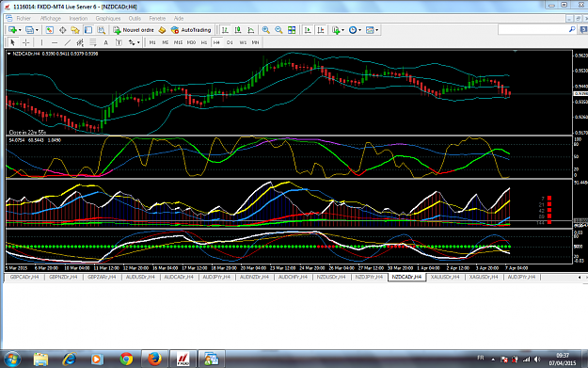Select the horizontal line tool
Screen dimensions: 588x368
point(55,42)
